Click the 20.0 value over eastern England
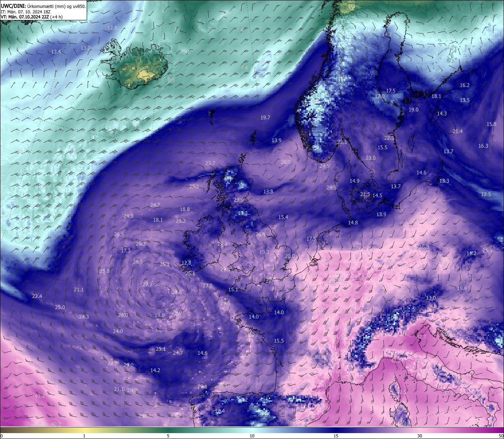This screenshot has width=504, height=439. [289, 256]
